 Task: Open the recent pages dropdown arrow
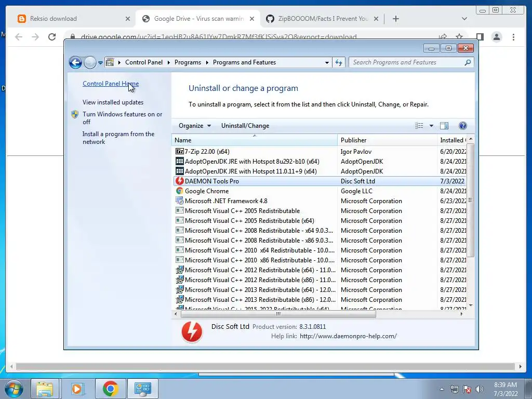pos(100,63)
